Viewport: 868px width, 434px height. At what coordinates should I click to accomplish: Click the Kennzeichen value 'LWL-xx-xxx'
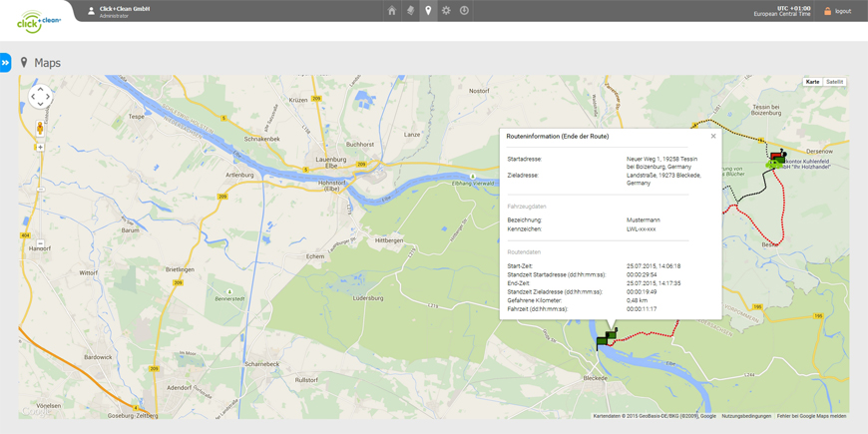(x=642, y=228)
